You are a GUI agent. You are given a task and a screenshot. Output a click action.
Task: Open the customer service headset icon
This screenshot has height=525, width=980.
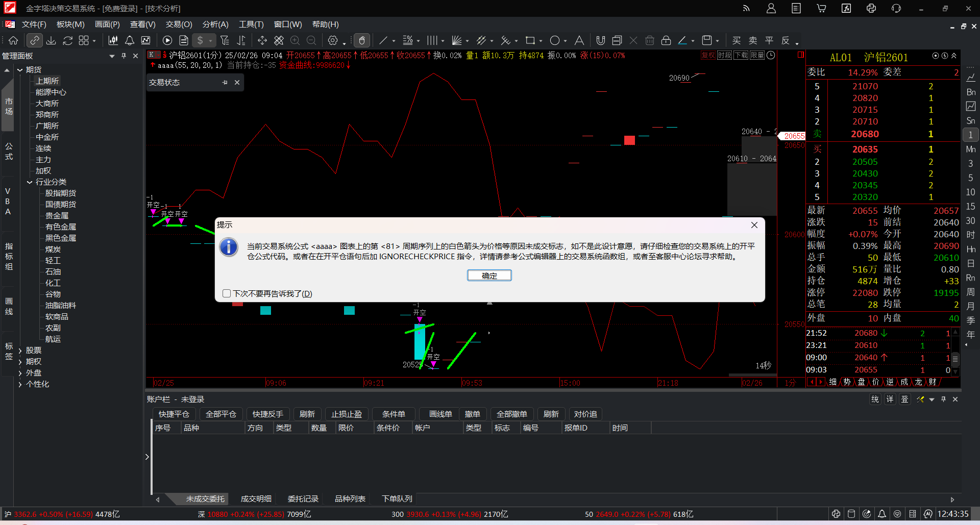896,8
